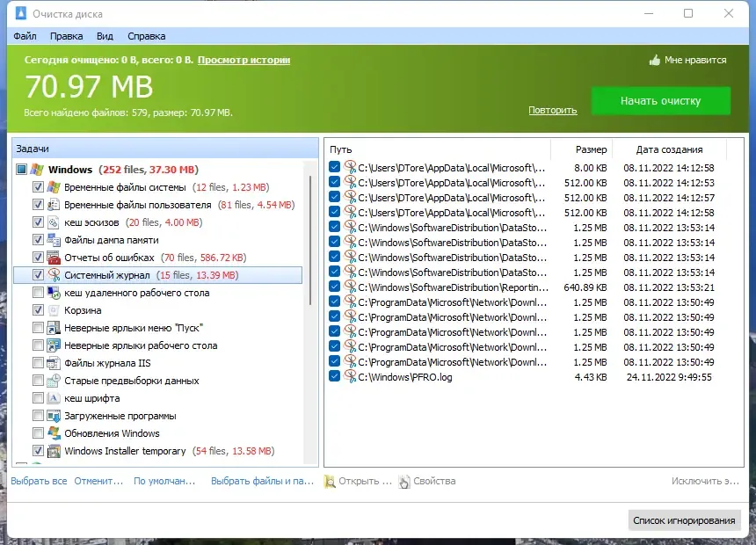Image resolution: width=756 pixels, height=545 pixels.
Task: Click the 'Выбрать все' link
Action: (39, 481)
